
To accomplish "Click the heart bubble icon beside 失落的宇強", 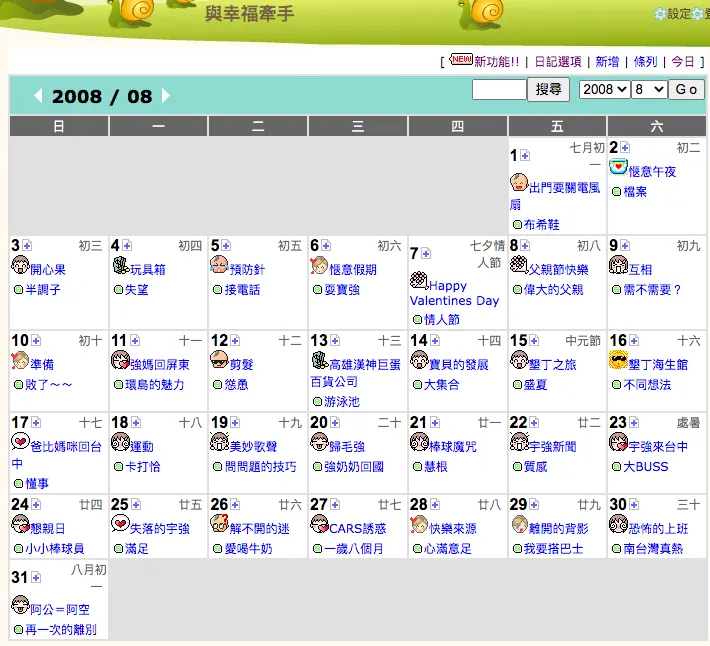I will click(x=120, y=524).
